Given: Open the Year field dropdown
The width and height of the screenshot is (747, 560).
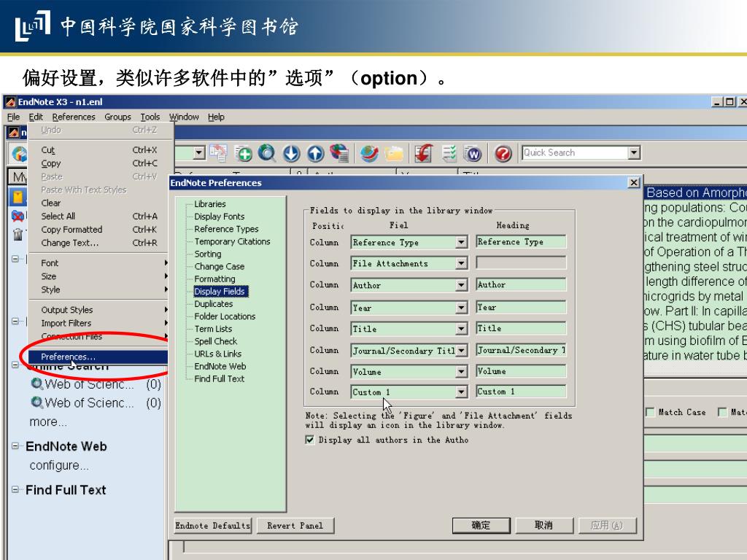Looking at the screenshot, I should [461, 308].
